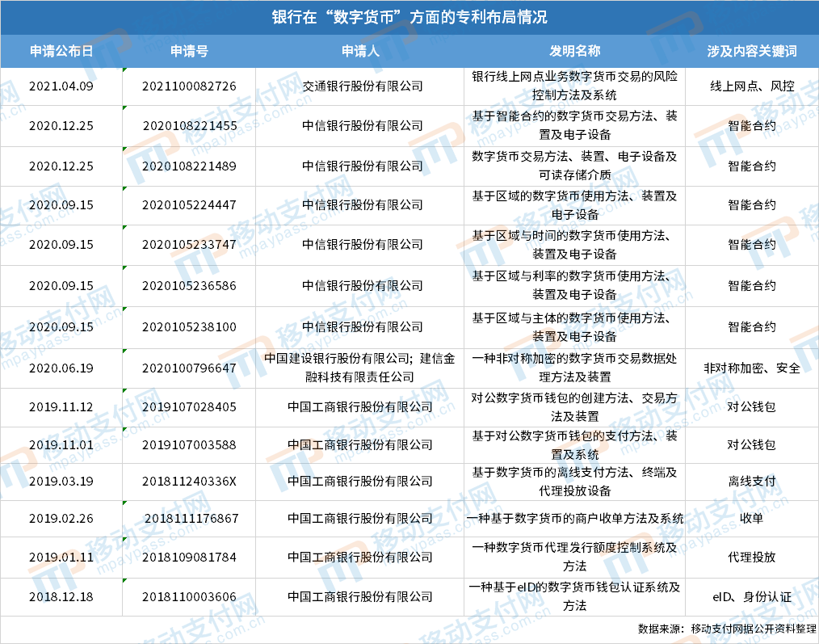Click keyword eID、身份认证 in the last row

click(750, 598)
